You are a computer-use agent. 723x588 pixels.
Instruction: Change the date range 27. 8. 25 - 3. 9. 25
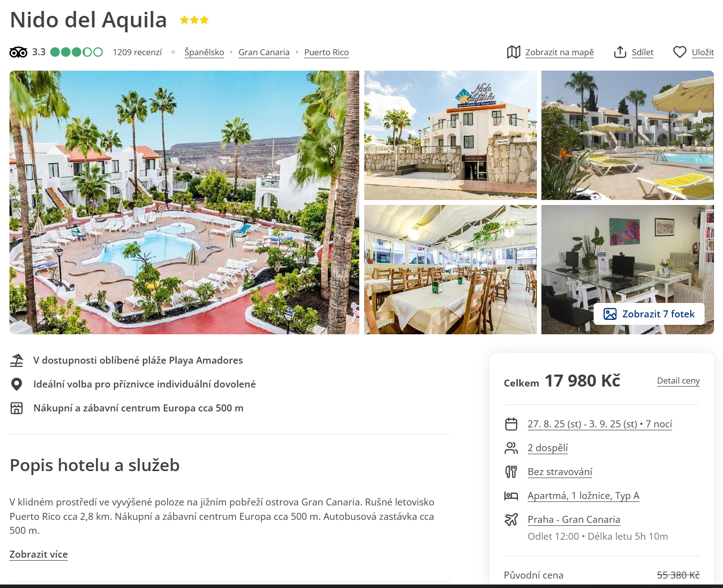600,424
